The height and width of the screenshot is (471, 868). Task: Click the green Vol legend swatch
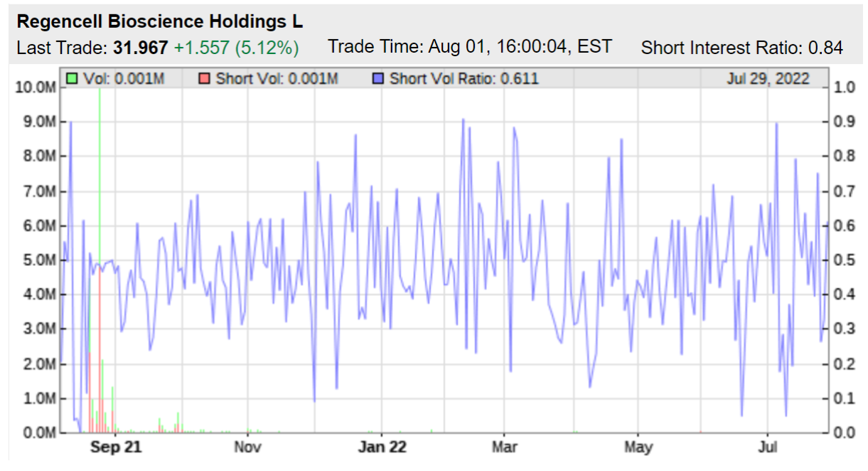[72, 78]
